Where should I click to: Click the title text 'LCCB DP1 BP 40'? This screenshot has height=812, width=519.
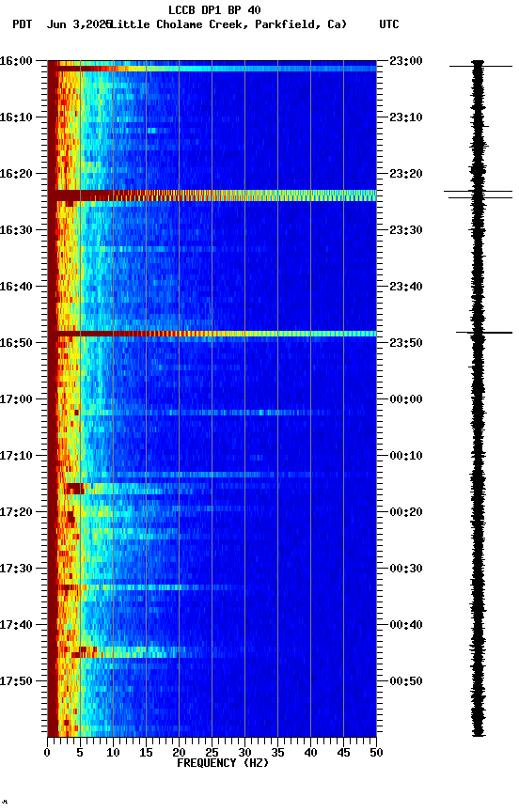click(x=214, y=9)
